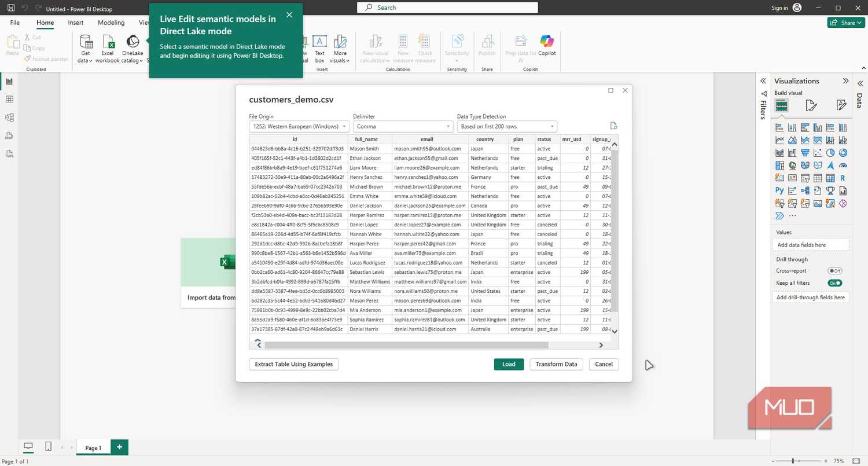
Task: Switch to Format visual tab in Visualizations
Action: 811,105
